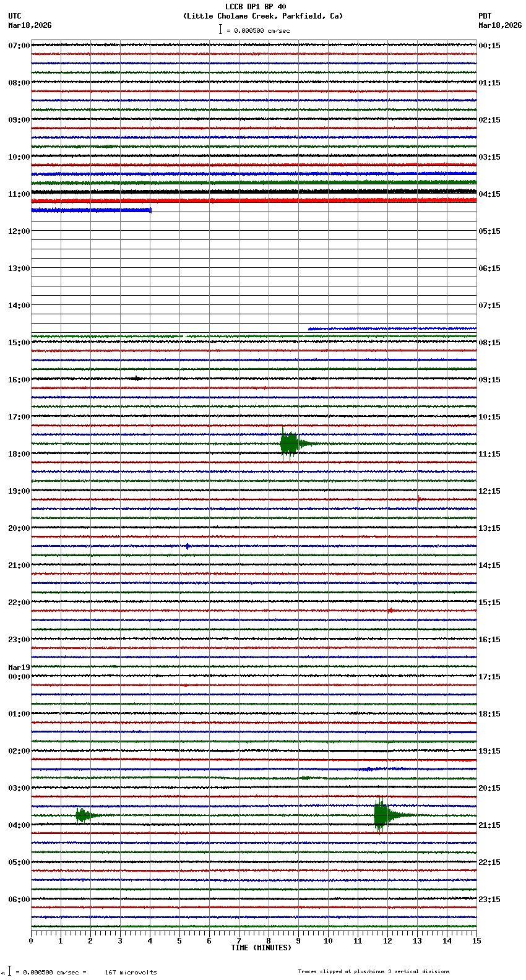The width and height of the screenshot is (526, 980).
Task: Click the station title LCCB DP1 BP 40
Action: (256, 7)
